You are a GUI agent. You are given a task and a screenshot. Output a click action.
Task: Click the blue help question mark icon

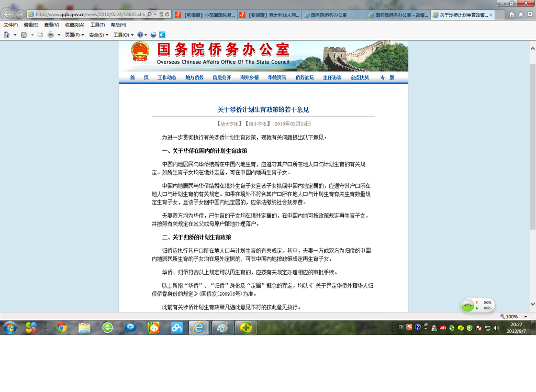click(140, 35)
